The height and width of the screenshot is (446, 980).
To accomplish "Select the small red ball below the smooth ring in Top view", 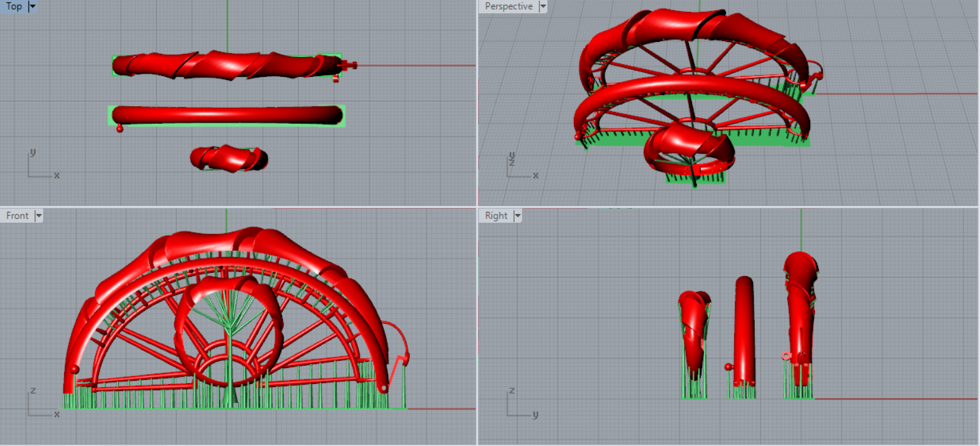I will [x=119, y=129].
